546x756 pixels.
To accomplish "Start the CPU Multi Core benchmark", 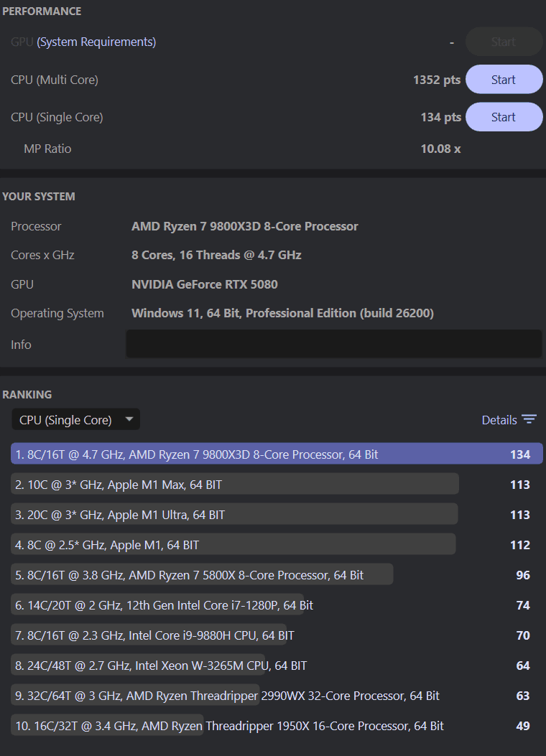I will (x=504, y=80).
